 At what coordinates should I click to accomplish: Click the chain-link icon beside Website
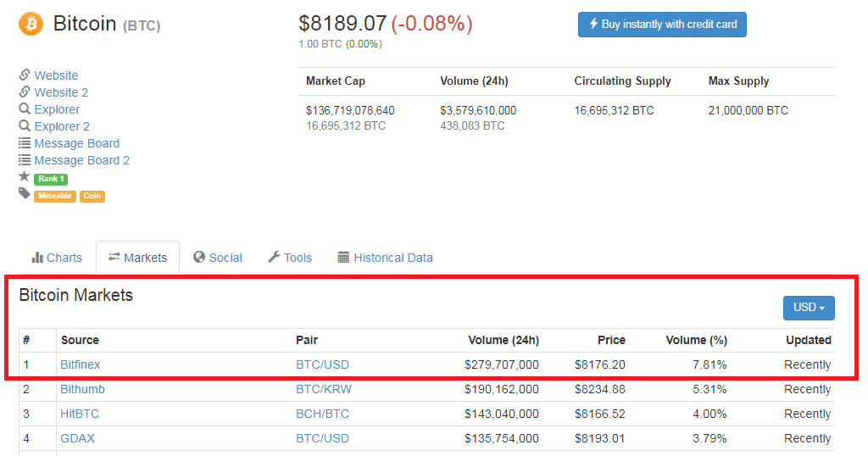25,75
